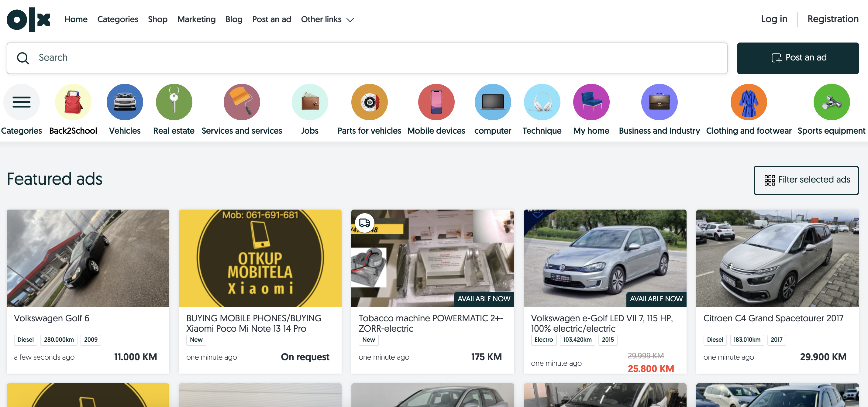Open the Technique headphones icon
Viewport: 868px width, 407px height.
click(542, 102)
